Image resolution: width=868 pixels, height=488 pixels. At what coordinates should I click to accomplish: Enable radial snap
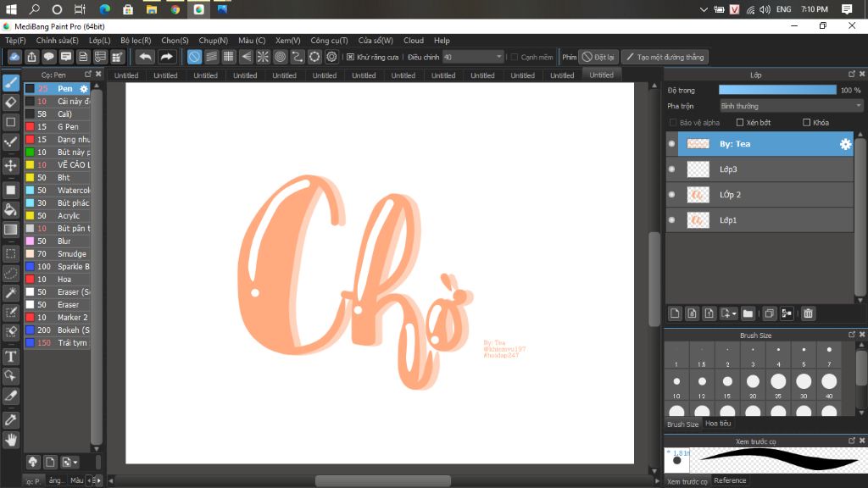pos(263,57)
